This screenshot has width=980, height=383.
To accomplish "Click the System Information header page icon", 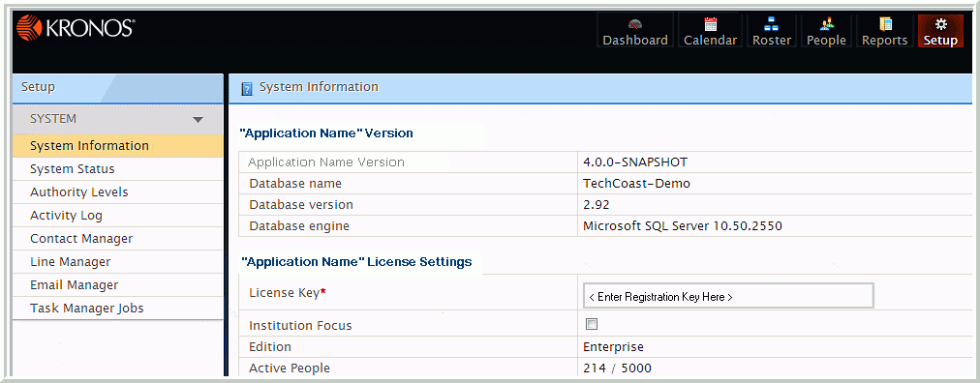I will (x=247, y=88).
